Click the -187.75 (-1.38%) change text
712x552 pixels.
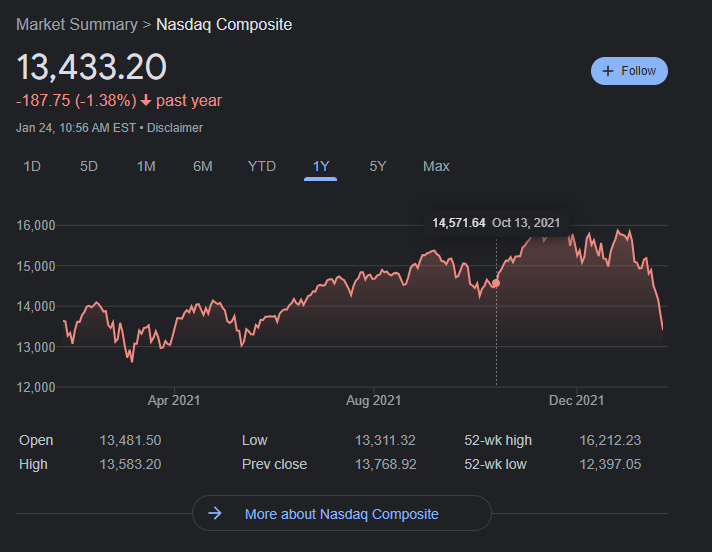coord(76,100)
